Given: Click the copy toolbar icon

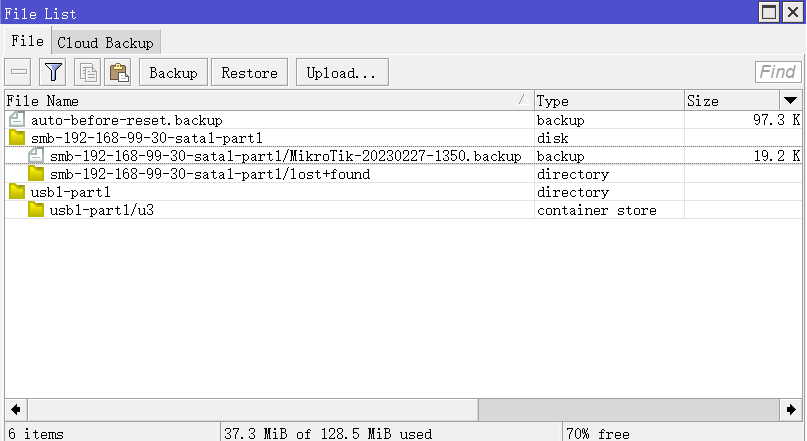Looking at the screenshot, I should (87, 72).
